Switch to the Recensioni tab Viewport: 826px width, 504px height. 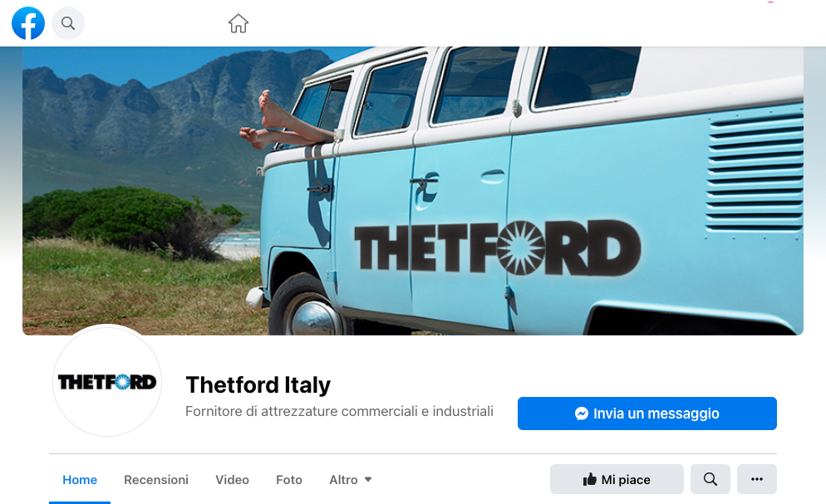(156, 479)
